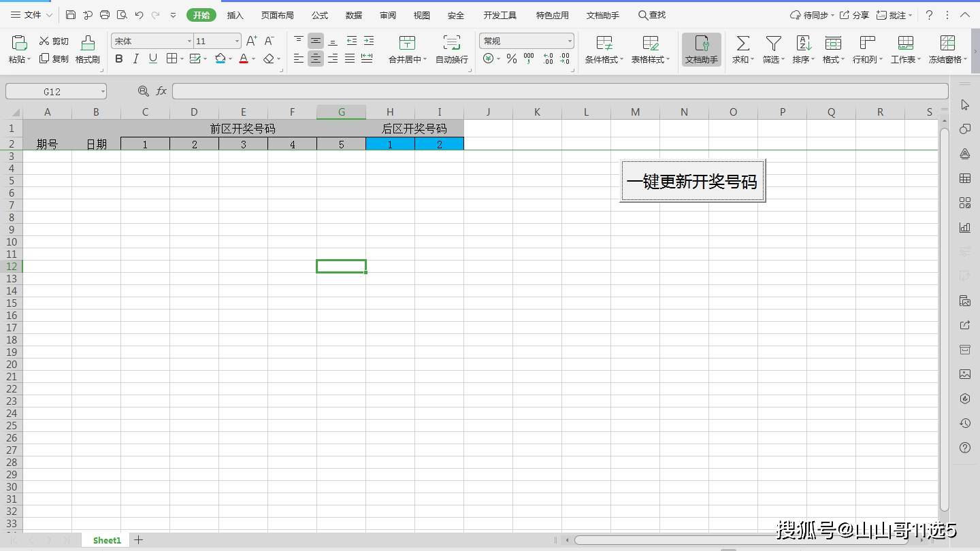Click the Comment (批注) button
Screen dimensions: 980x551
coord(894,15)
